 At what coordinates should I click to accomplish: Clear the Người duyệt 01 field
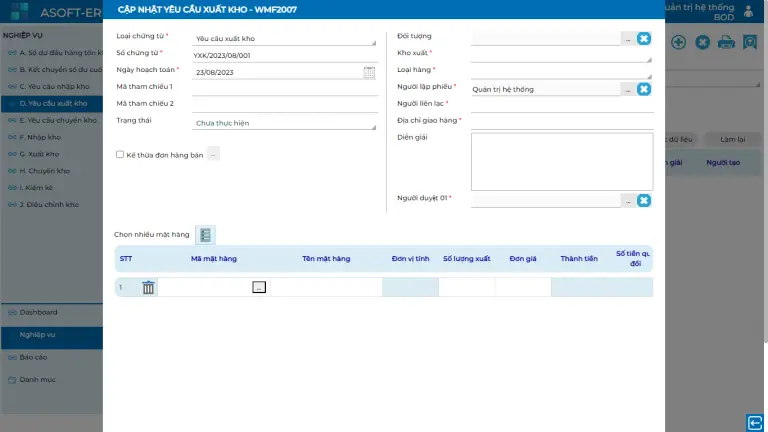coord(644,200)
